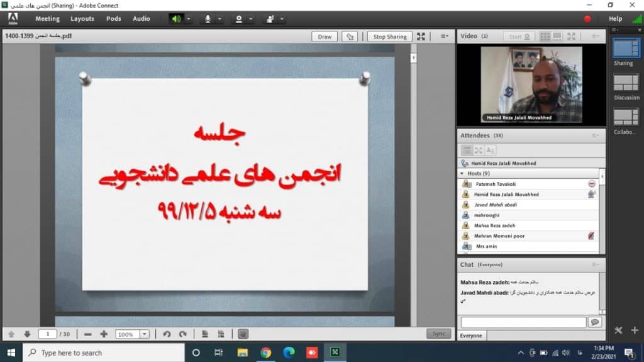Click the pointer tool icon beside Draw

[350, 37]
